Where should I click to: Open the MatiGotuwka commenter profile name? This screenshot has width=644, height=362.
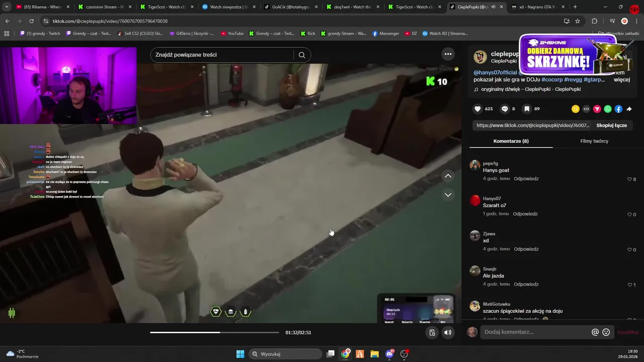[497, 304]
